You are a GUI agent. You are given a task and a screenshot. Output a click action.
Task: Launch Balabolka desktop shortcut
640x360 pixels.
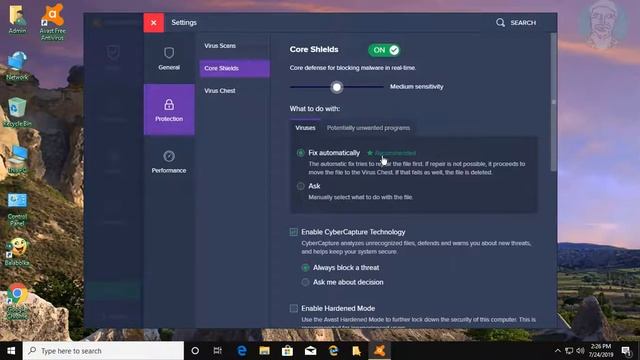coord(17,252)
